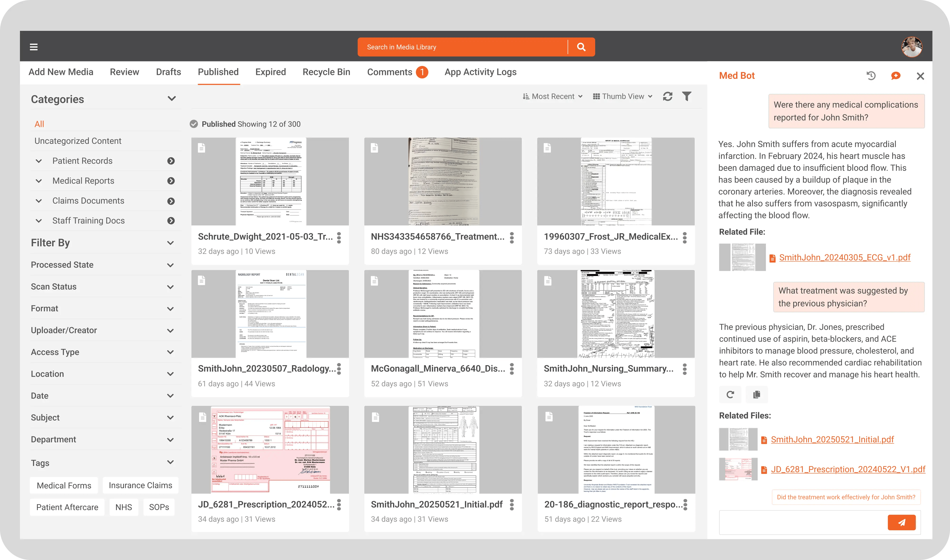Image resolution: width=950 pixels, height=560 pixels.
Task: Expand the Access Type filter
Action: [x=171, y=352]
